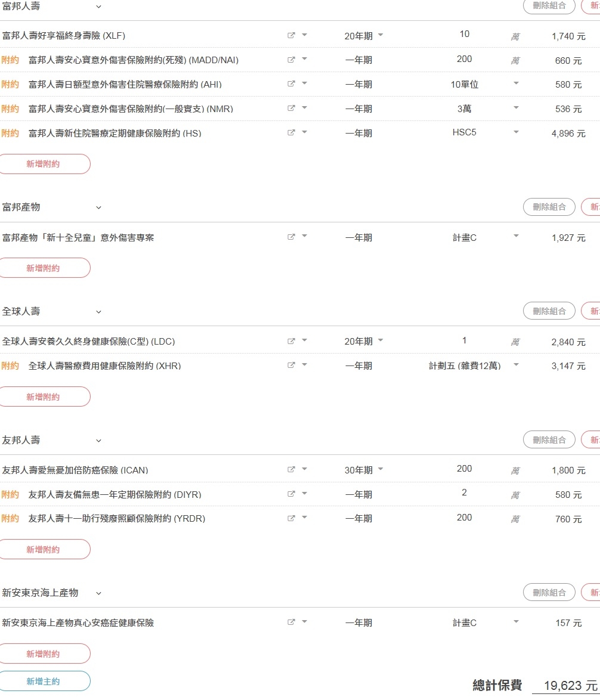
Task: Open the 10單位 amount dropdown for AHI
Action: (516, 83)
